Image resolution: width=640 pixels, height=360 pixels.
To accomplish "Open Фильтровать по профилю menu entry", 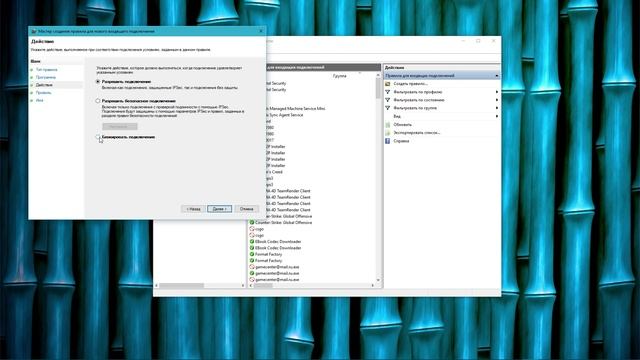I will [418, 92].
